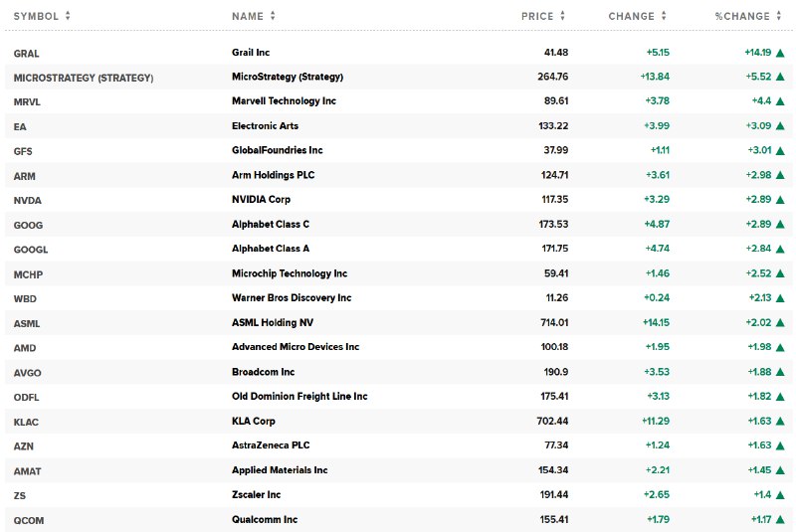Open the AMD ticker symbol
This screenshot has height=532, width=796.
coord(24,348)
